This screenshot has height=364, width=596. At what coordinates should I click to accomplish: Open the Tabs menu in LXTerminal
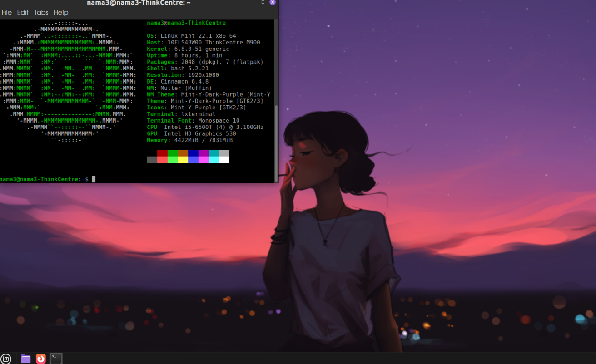[41, 12]
